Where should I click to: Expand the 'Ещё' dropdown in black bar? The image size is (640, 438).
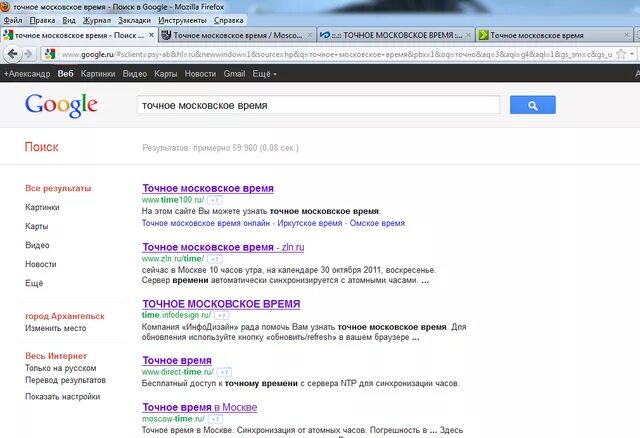pos(264,74)
